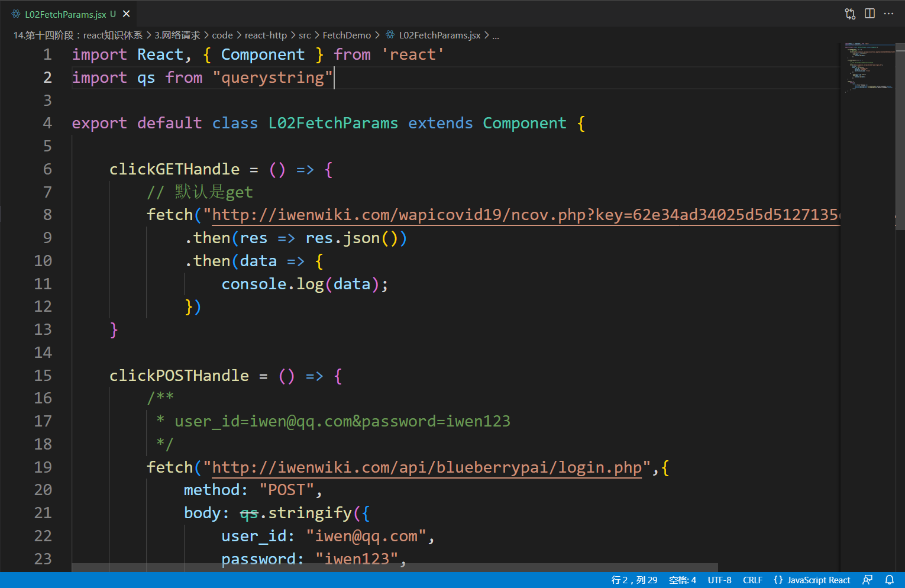Open the chevron after 'FetchDemo' breadcrumb
Viewport: 905px width, 588px height.
377,35
